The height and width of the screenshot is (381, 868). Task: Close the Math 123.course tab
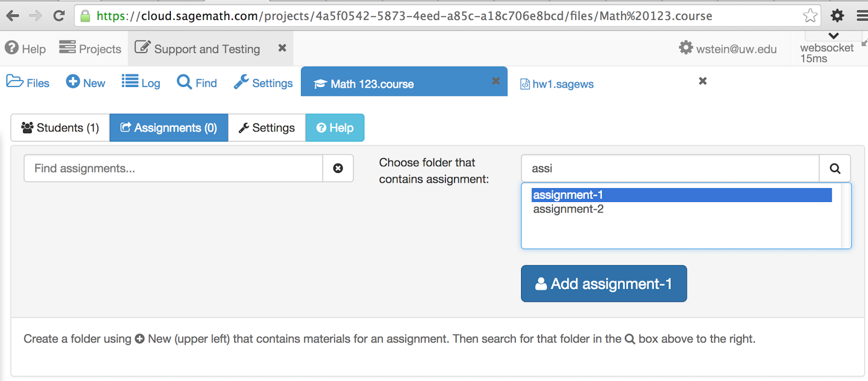pyautogui.click(x=496, y=81)
